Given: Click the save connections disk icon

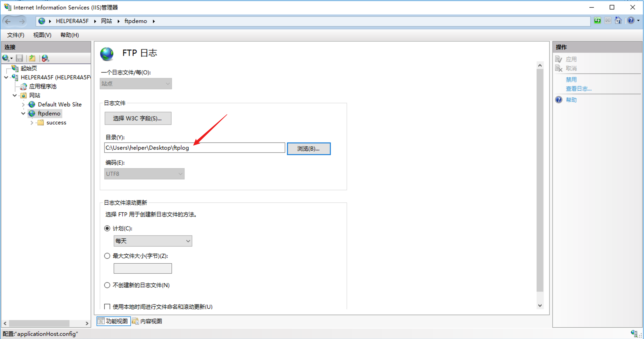Looking at the screenshot, I should pos(19,58).
